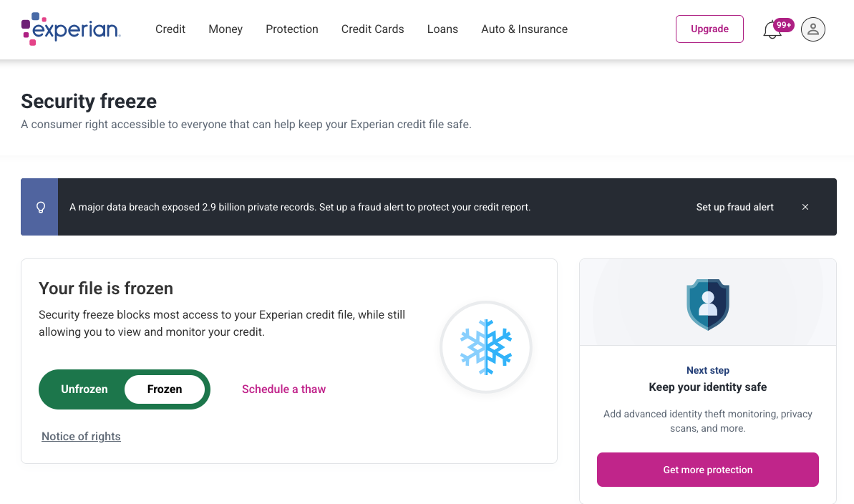The height and width of the screenshot is (504, 854).
Task: Dismiss the data breach banner
Action: tap(805, 207)
